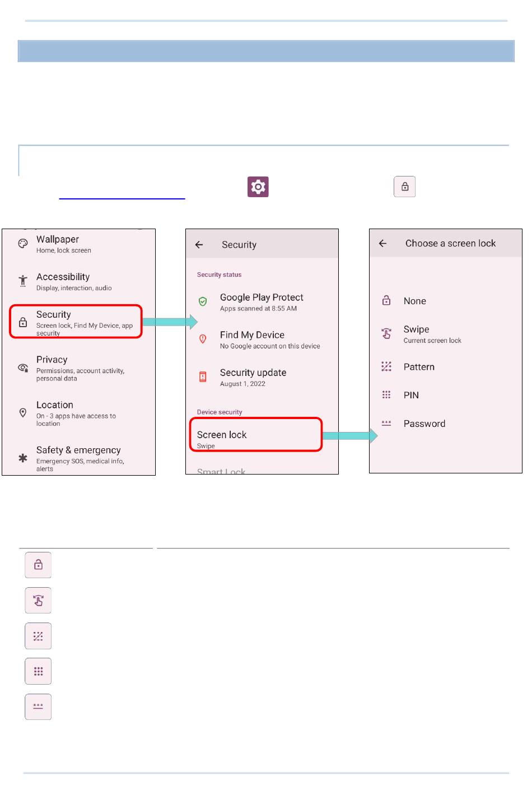Choose Password screen lock
532x795 pixels.
coord(424,424)
